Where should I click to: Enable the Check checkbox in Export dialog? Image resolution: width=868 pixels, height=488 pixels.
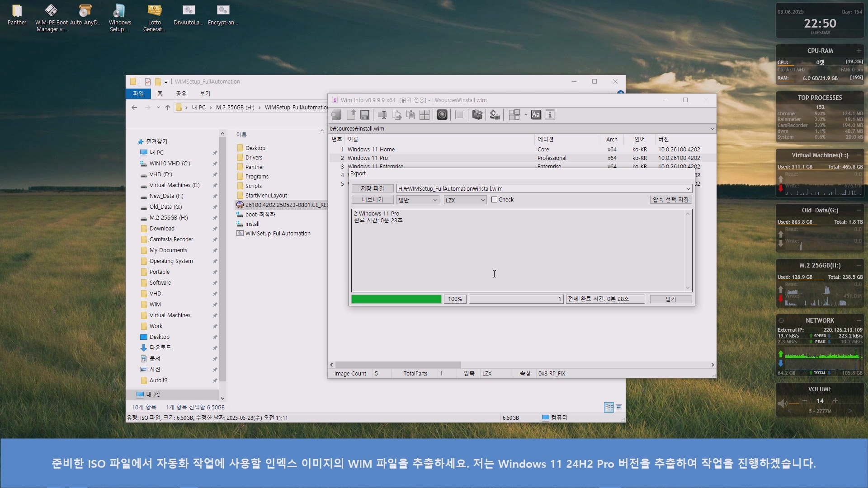[495, 200]
